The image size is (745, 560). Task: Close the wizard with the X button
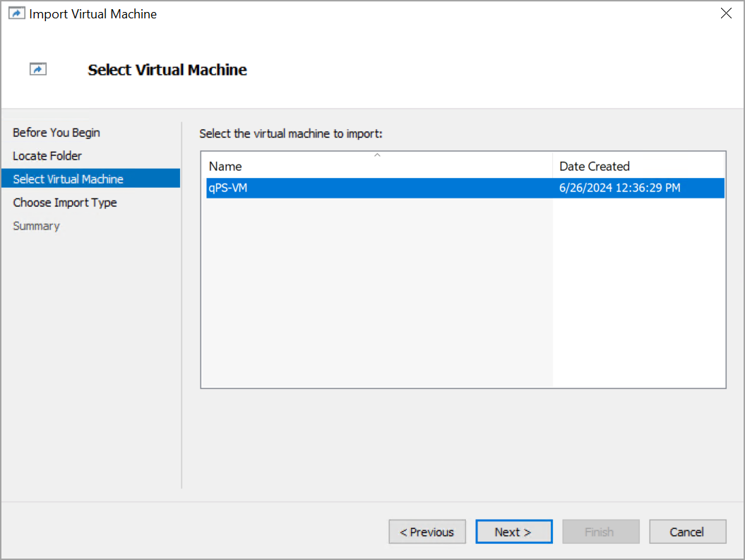click(726, 13)
